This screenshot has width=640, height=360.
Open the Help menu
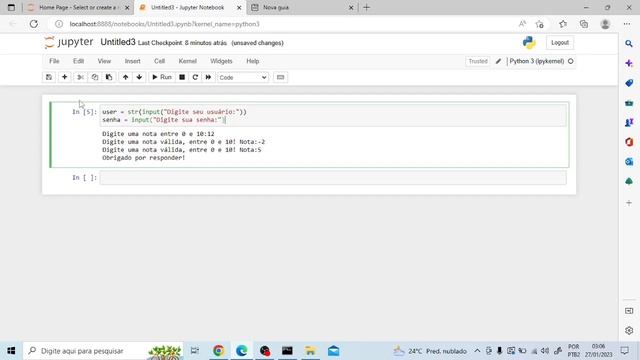click(x=253, y=61)
